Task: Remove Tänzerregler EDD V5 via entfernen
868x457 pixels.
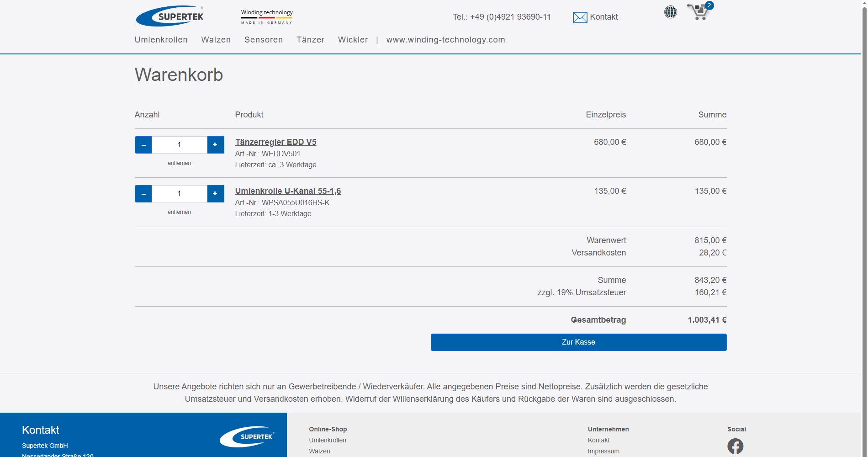Action: point(179,163)
